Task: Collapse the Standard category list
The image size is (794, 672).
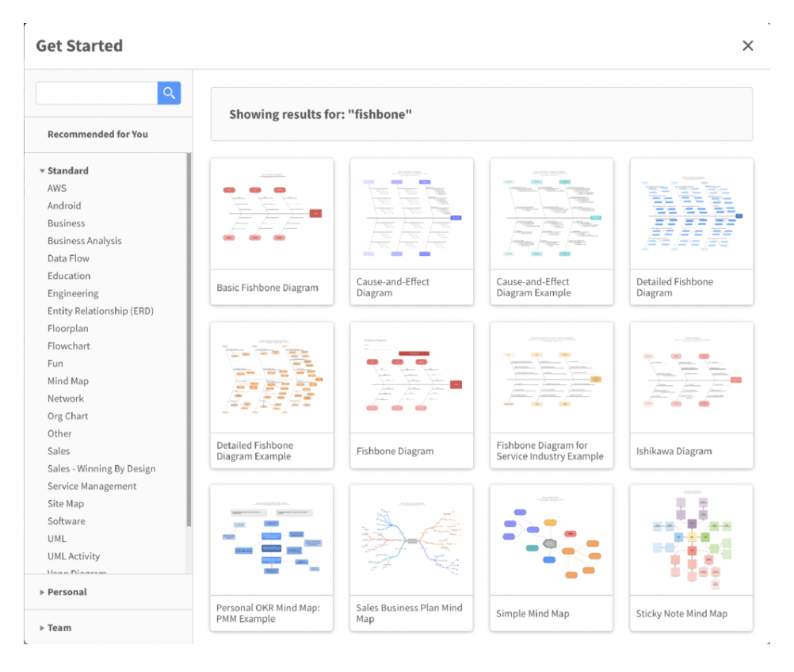Action: coord(43,171)
